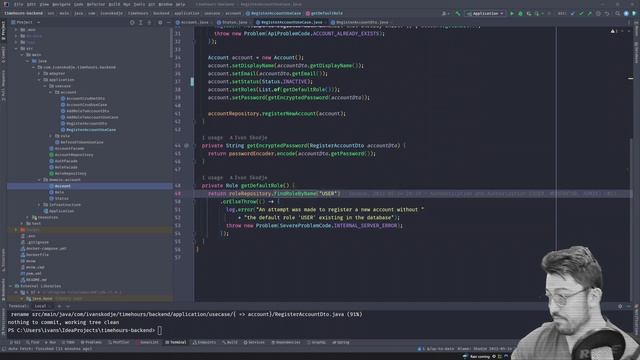Collapse External Libraries node
Image resolution: width=640 pixels, height=360 pixels.
point(11,286)
